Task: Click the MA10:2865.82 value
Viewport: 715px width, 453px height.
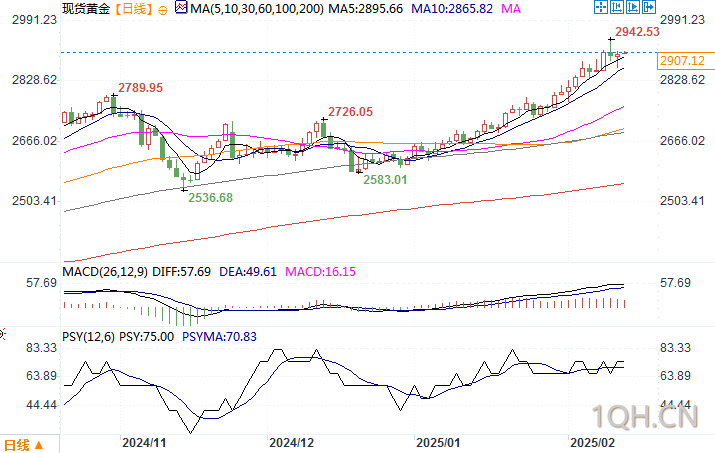Action: click(452, 8)
